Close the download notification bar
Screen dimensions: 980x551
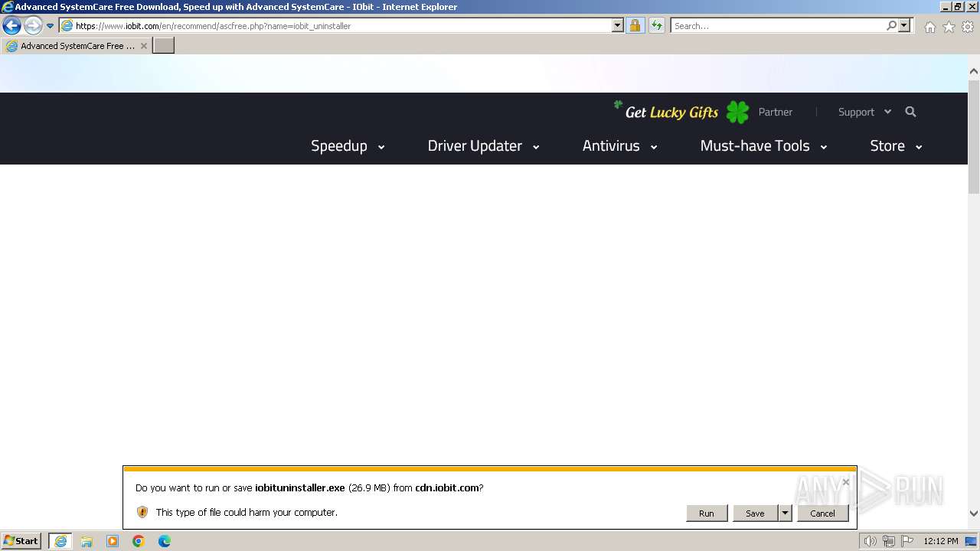point(845,482)
